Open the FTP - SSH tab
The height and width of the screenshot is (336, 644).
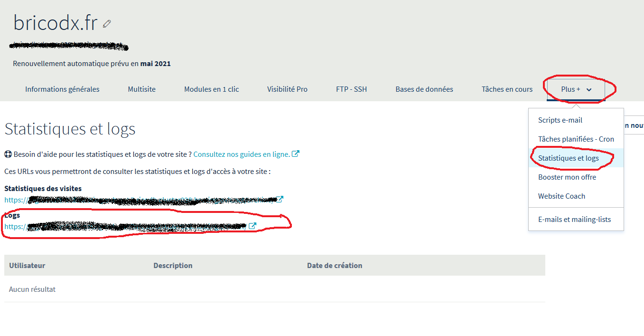[x=351, y=89]
